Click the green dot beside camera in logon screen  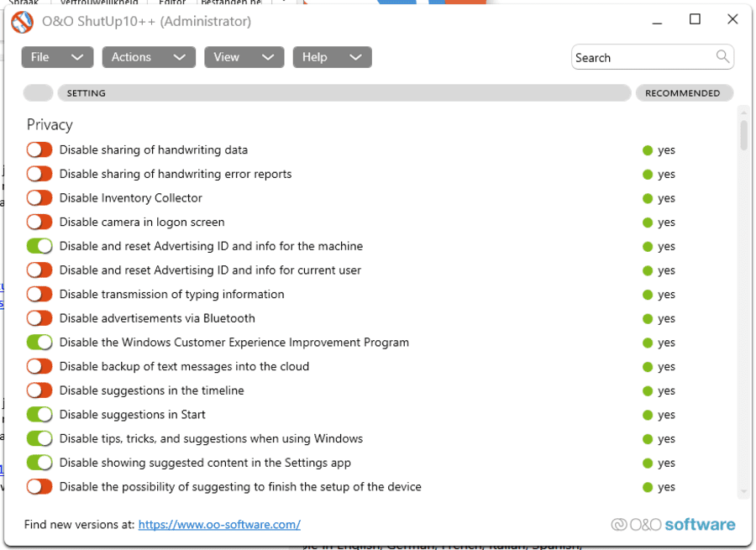[x=648, y=223]
